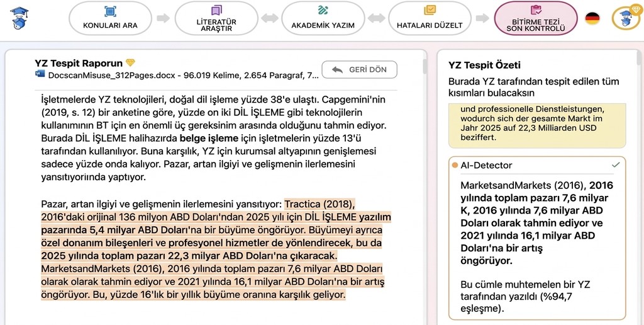
Task: Click the bold text belge işleme
Action: 209,138
